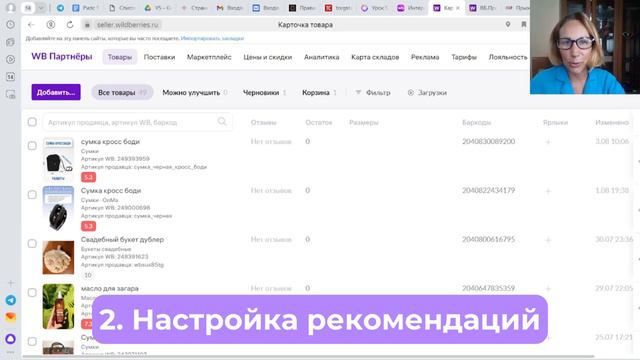Open the Лояльность menu tab

coord(508,57)
